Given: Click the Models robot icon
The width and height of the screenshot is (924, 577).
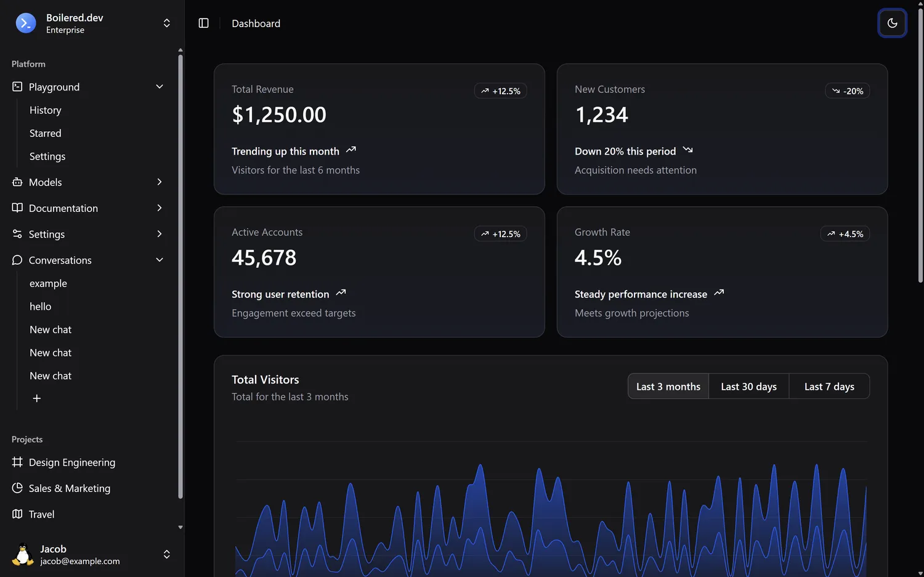Looking at the screenshot, I should tap(17, 182).
